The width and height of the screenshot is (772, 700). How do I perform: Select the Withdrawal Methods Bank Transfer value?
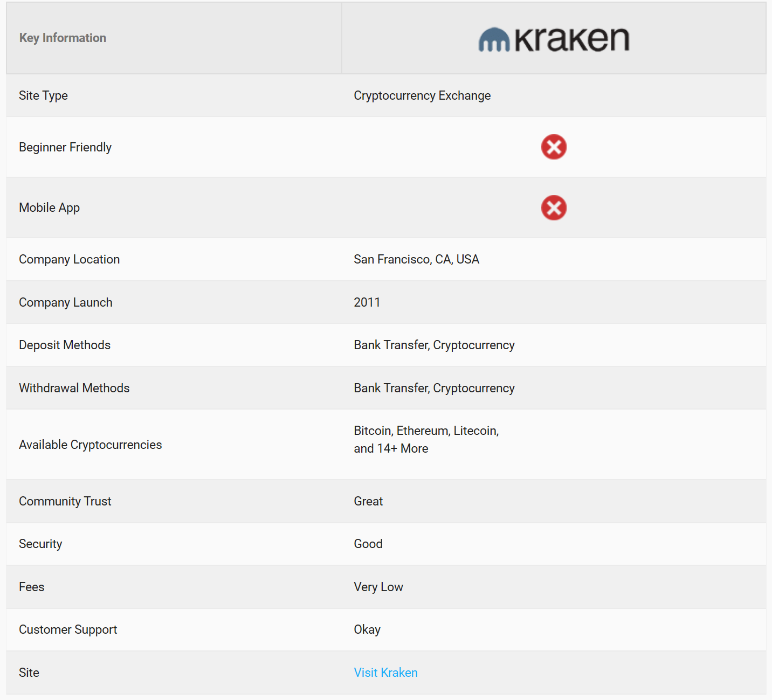434,389
